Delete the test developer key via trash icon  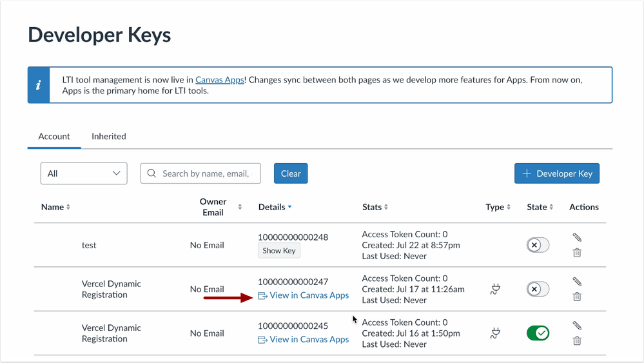[577, 253]
